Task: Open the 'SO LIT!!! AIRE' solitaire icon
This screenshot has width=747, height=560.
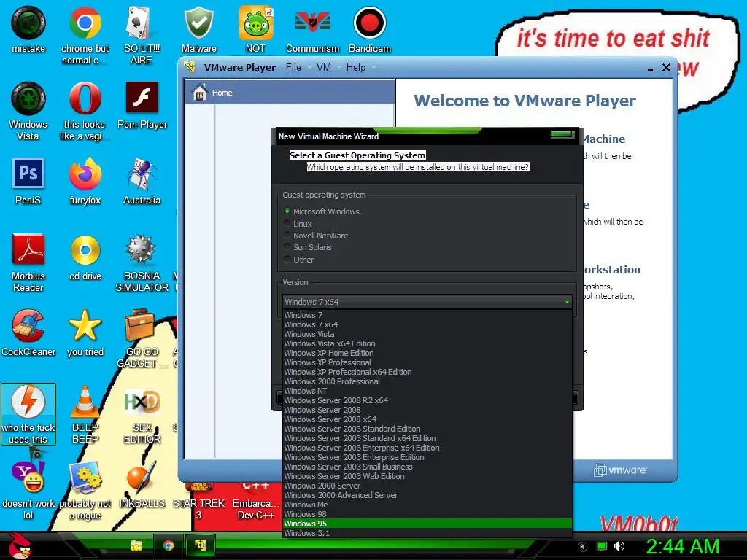Action: click(x=142, y=35)
